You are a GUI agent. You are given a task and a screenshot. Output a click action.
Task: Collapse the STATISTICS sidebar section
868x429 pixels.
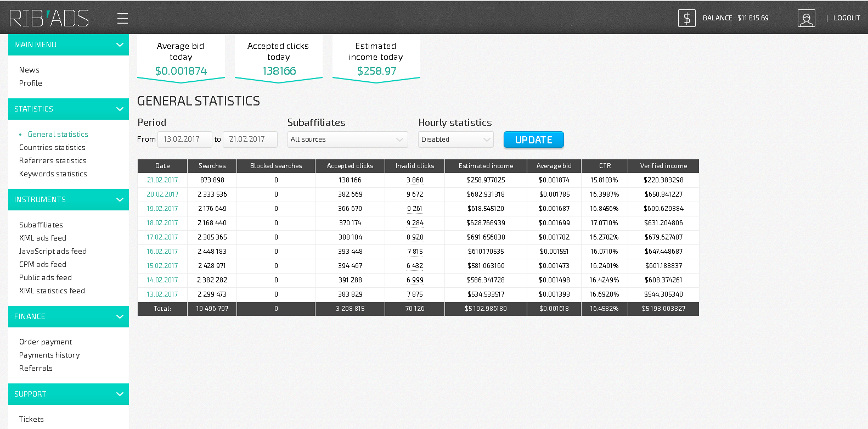tap(120, 109)
